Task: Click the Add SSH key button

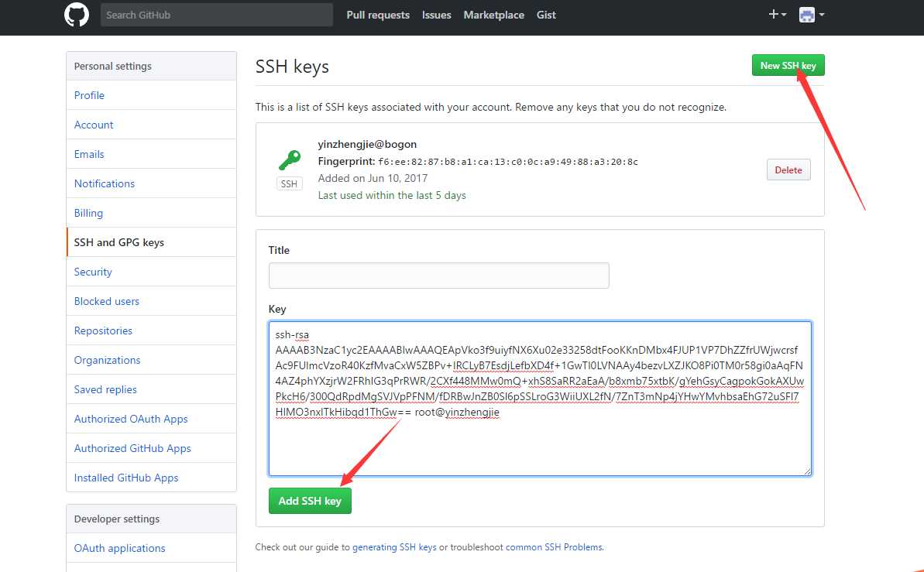Action: click(310, 501)
